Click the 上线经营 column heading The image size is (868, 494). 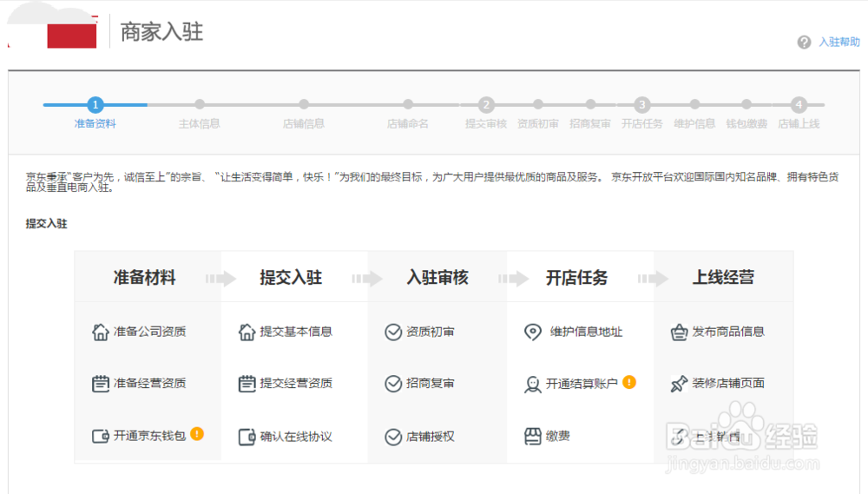click(x=723, y=278)
